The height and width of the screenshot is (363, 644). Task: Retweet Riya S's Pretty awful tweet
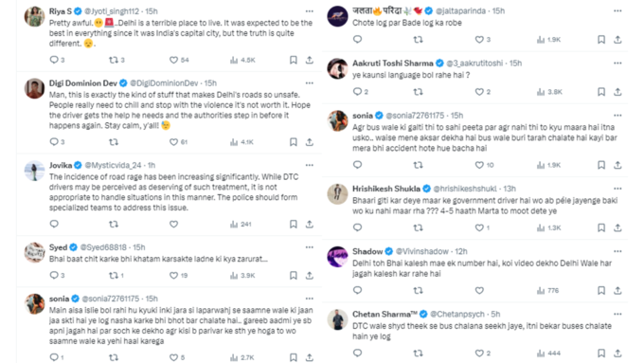114,60
